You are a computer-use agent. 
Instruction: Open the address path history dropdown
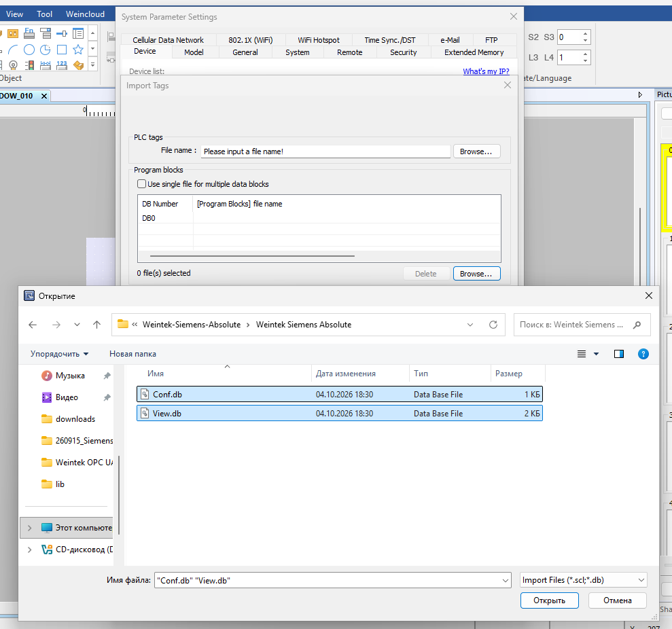coord(470,325)
